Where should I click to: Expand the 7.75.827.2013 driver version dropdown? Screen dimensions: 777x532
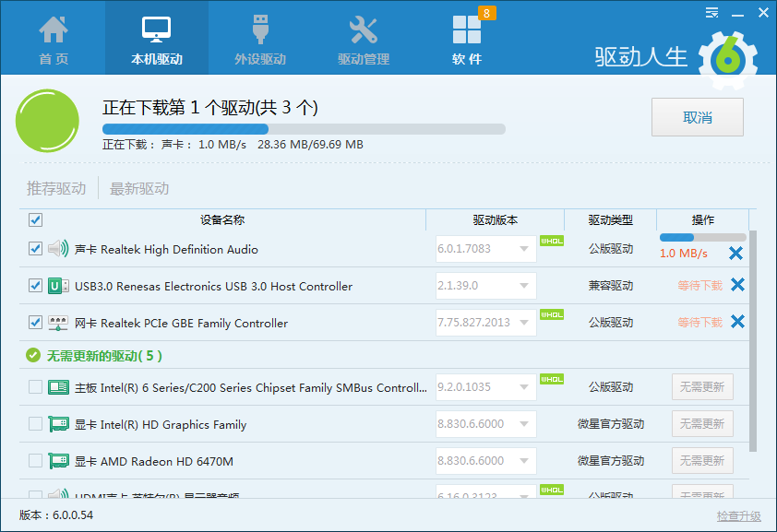point(525,323)
